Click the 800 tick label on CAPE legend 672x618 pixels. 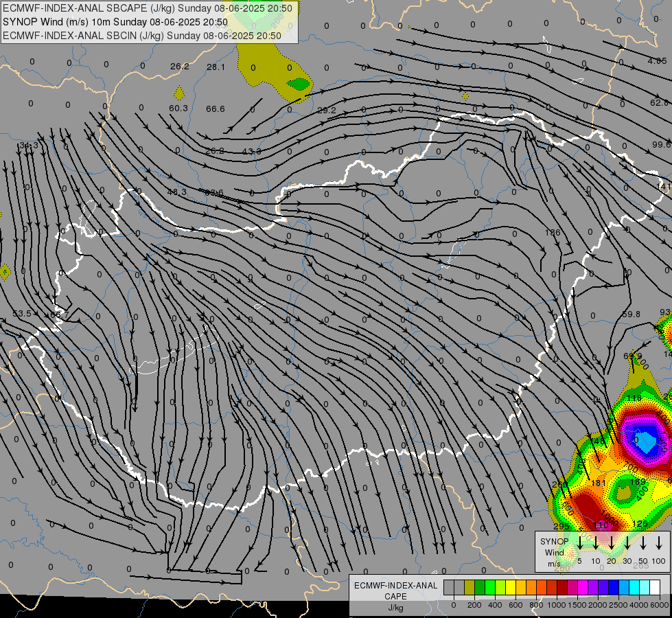point(536,605)
